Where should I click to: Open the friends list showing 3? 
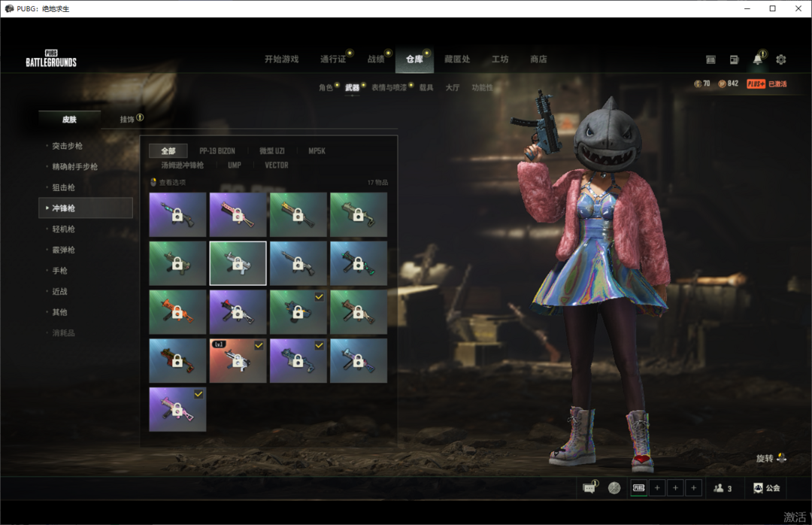tap(723, 487)
